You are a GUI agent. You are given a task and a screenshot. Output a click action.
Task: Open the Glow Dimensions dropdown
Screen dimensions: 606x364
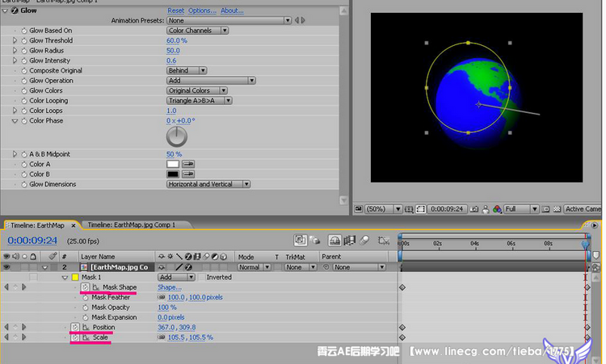click(208, 185)
